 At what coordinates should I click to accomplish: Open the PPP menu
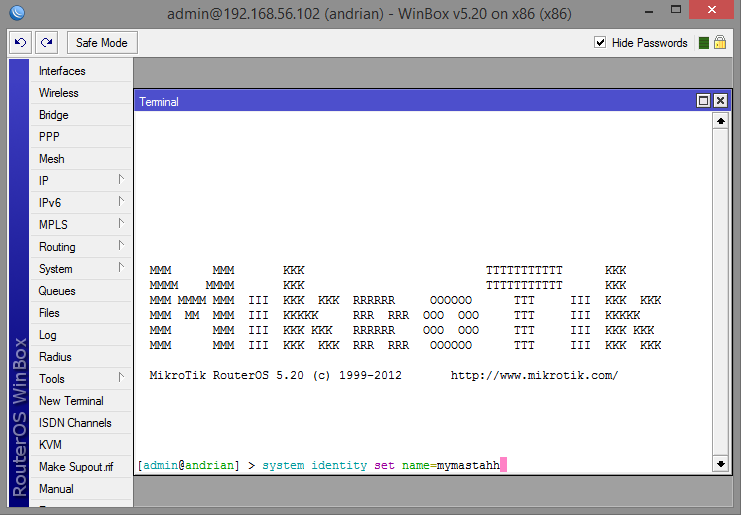pyautogui.click(x=81, y=137)
